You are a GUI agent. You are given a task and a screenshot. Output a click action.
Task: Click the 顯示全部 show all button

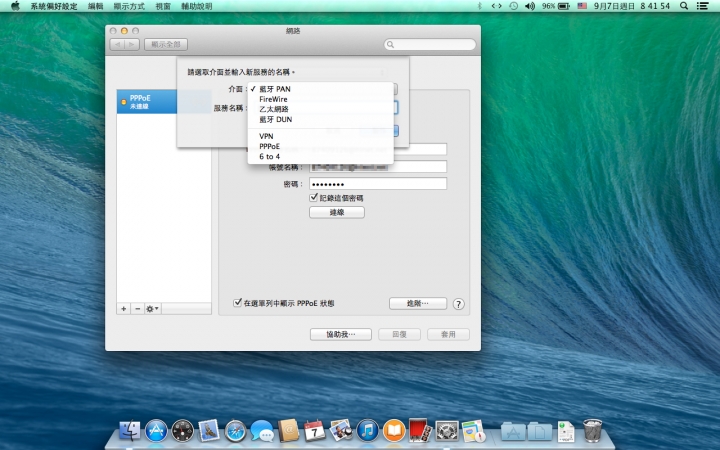(166, 45)
